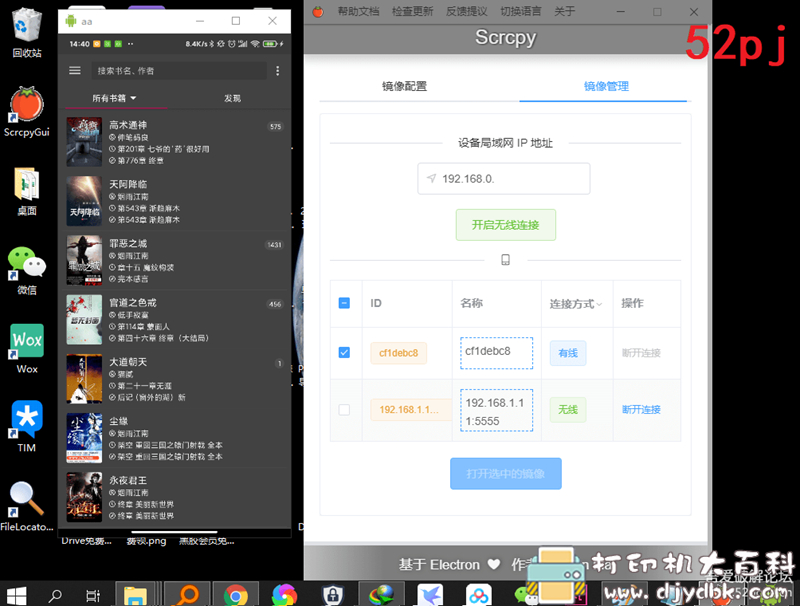The image size is (800, 606).
Task: Uncheck the cf1debc8 device checkbox
Action: 344,352
